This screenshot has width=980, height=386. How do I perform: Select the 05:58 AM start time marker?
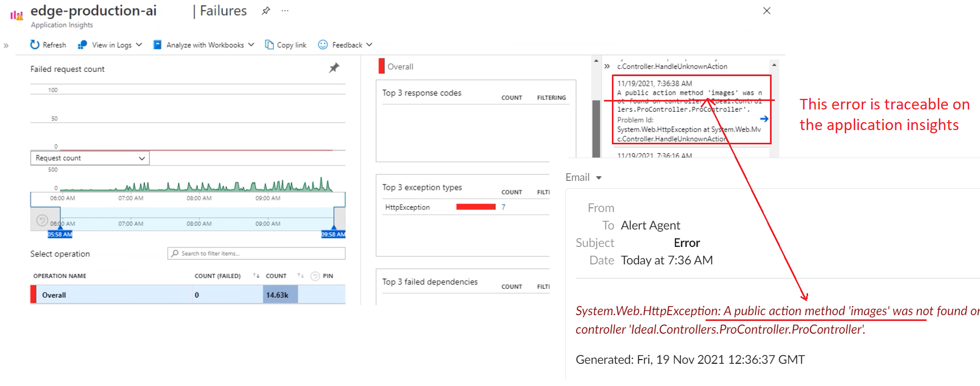pyautogui.click(x=60, y=234)
